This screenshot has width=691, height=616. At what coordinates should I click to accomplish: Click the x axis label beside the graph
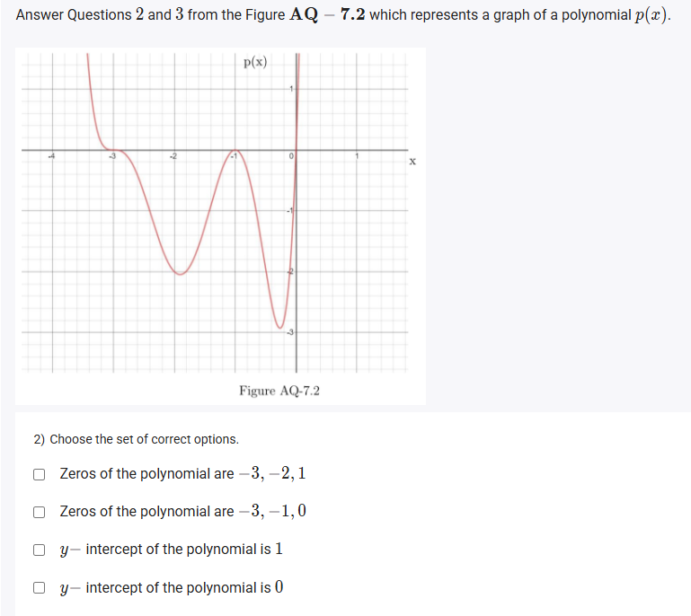tap(412, 161)
